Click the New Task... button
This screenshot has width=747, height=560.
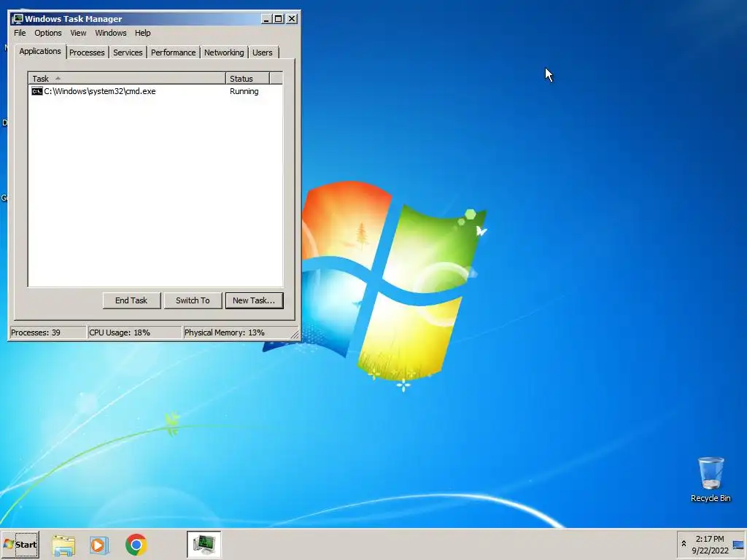(254, 300)
